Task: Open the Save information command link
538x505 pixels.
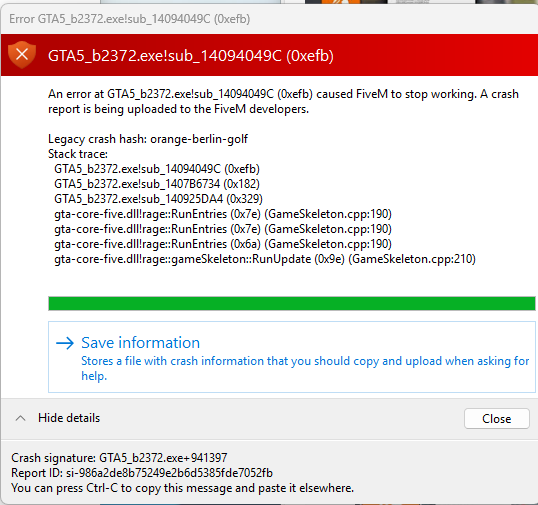Action: [x=292, y=357]
